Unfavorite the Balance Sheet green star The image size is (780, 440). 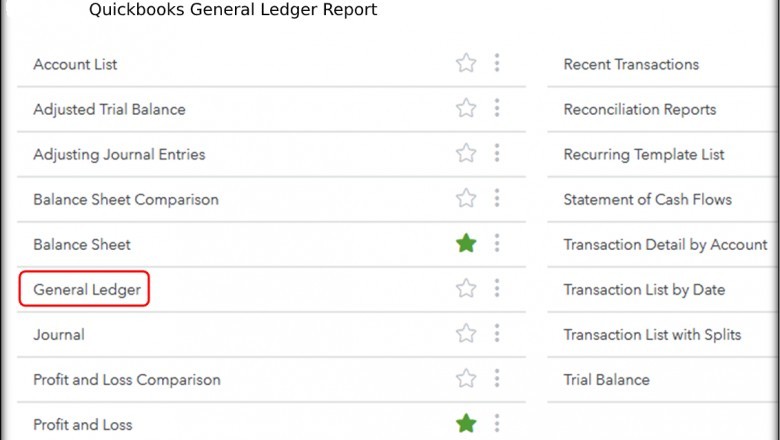pos(466,244)
